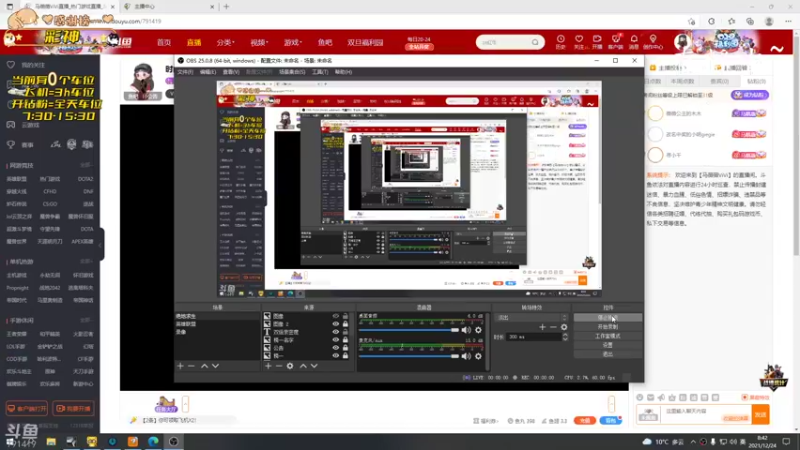Open File Explorer from the taskbar
This screenshot has width=800, height=450.
51,441
